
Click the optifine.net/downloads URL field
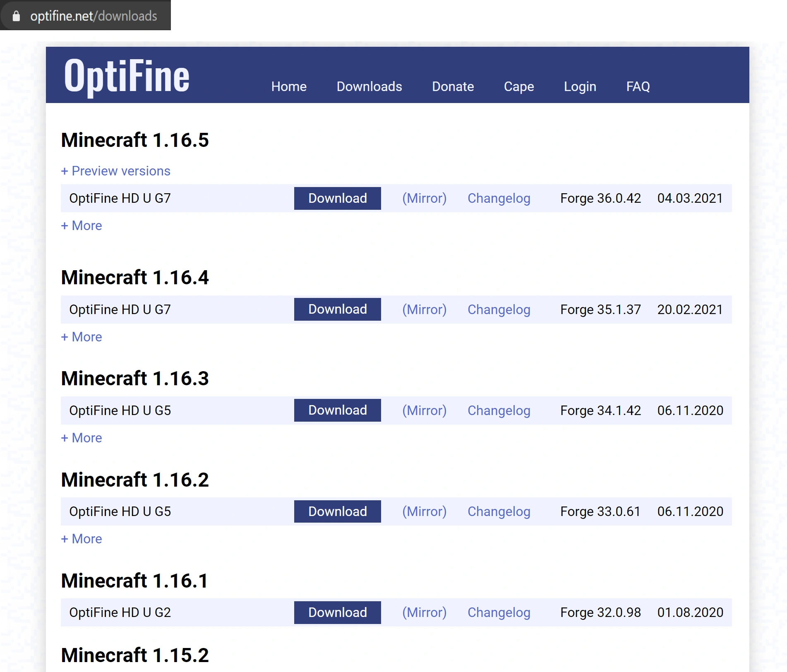[94, 16]
